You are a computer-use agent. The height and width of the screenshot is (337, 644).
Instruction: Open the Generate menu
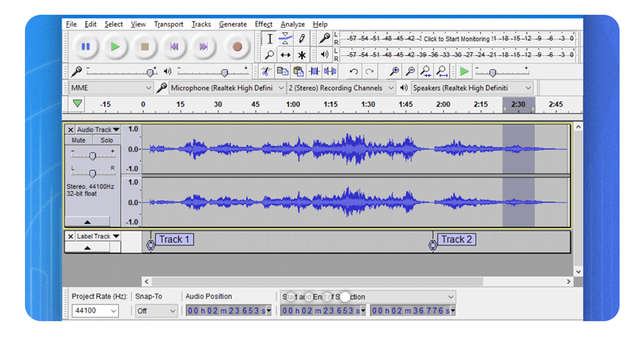(233, 24)
